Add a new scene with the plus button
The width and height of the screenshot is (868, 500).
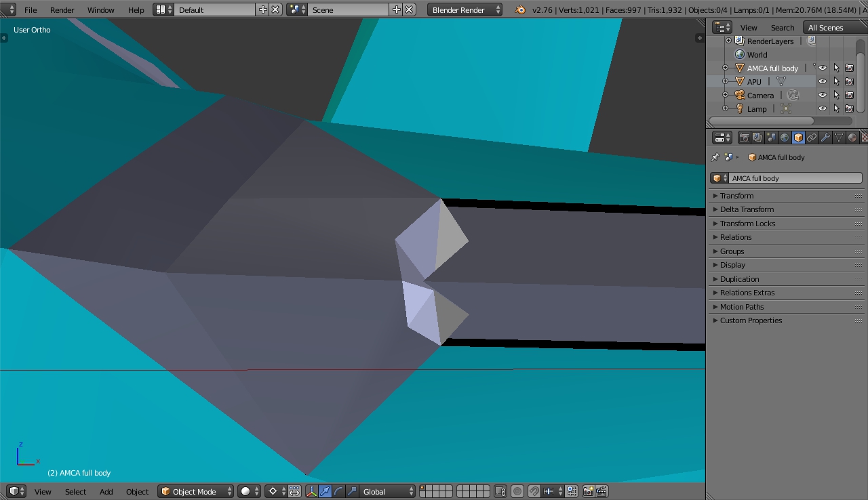(397, 9)
